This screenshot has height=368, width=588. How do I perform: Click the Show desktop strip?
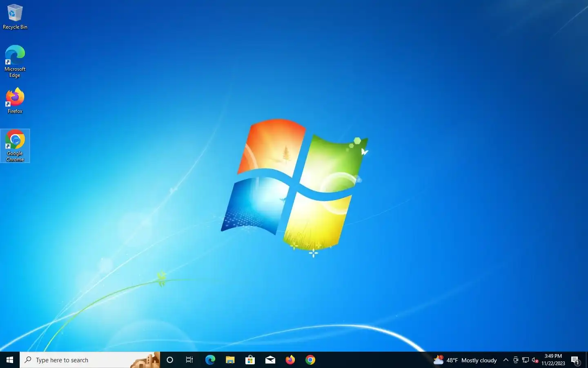(587, 360)
